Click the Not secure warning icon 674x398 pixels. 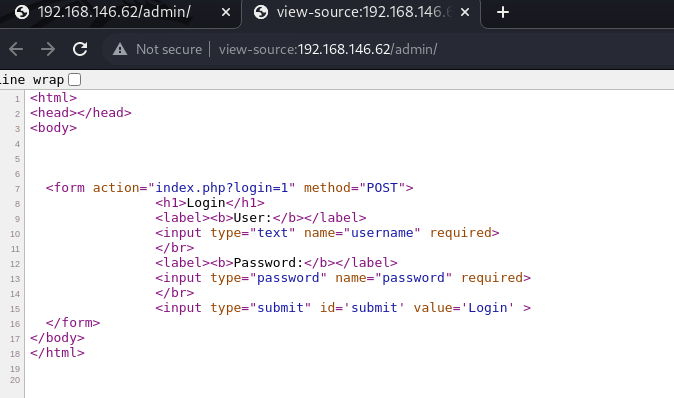[x=120, y=49]
